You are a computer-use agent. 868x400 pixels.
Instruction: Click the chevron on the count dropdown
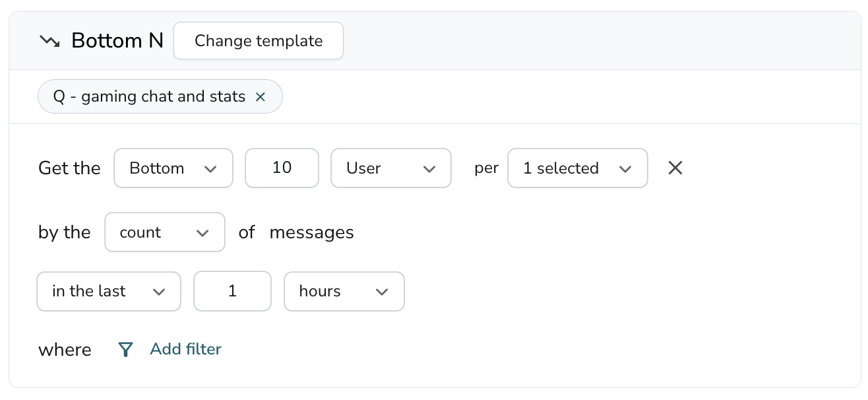point(202,232)
